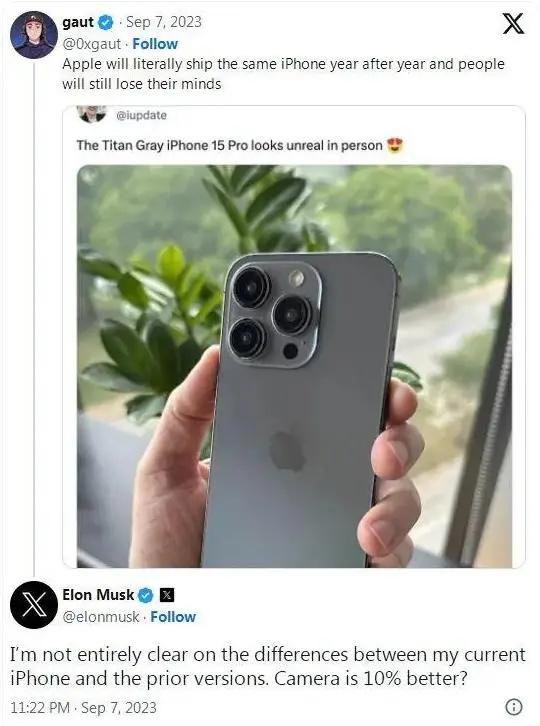Click gaut's blue verified badge
This screenshot has width=540, height=726.
coord(106,22)
